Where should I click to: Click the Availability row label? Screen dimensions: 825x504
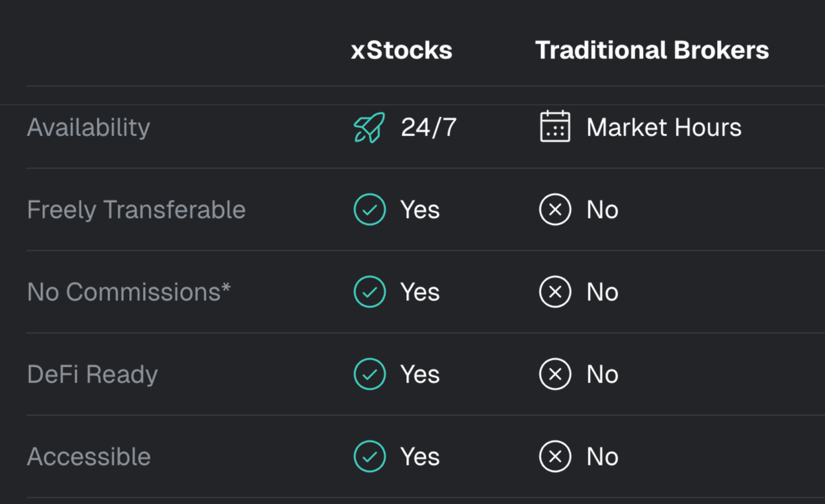point(88,128)
